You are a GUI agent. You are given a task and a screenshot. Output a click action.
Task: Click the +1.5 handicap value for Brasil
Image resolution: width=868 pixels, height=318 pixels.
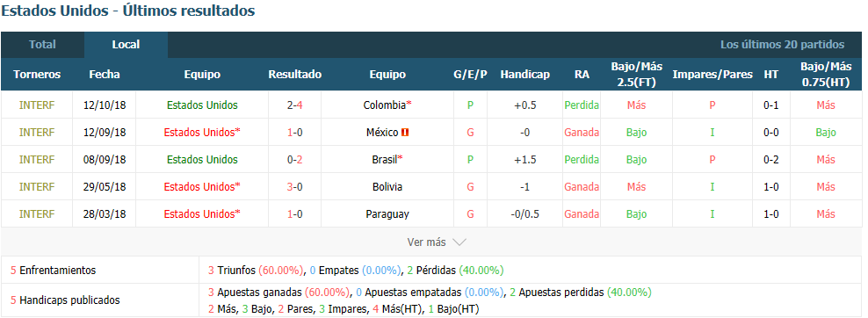tap(524, 160)
